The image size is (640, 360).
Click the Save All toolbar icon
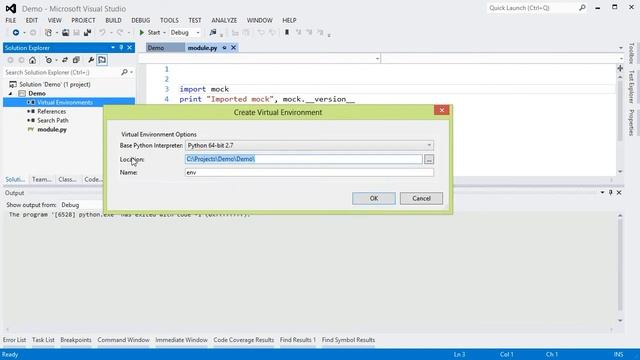pyautogui.click(x=87, y=32)
